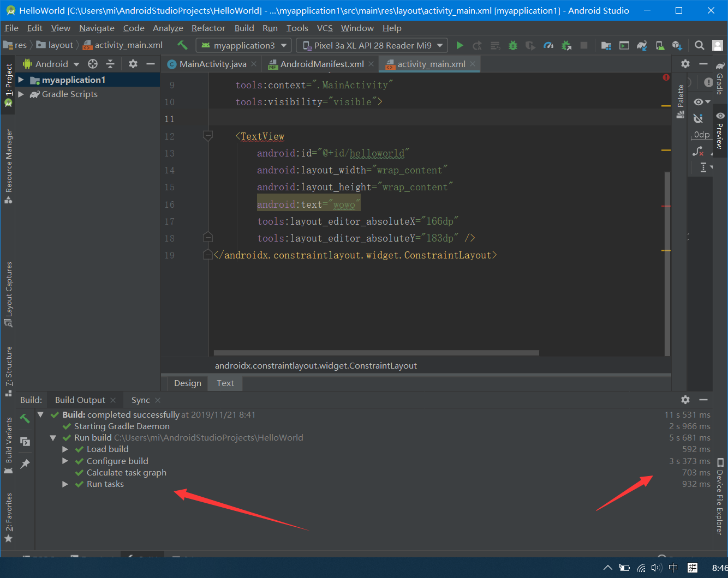Open the Profile app gauge icon
728x578 pixels.
(548, 45)
